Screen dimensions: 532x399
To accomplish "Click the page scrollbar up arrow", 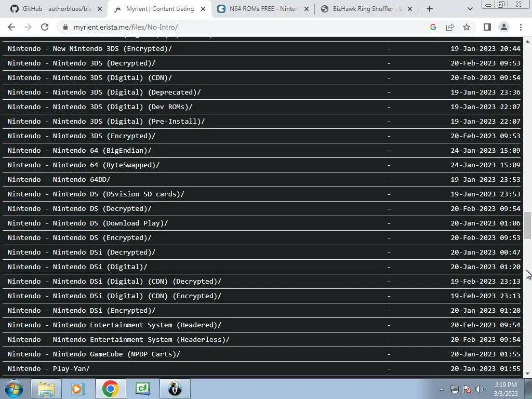I will click(528, 41).
